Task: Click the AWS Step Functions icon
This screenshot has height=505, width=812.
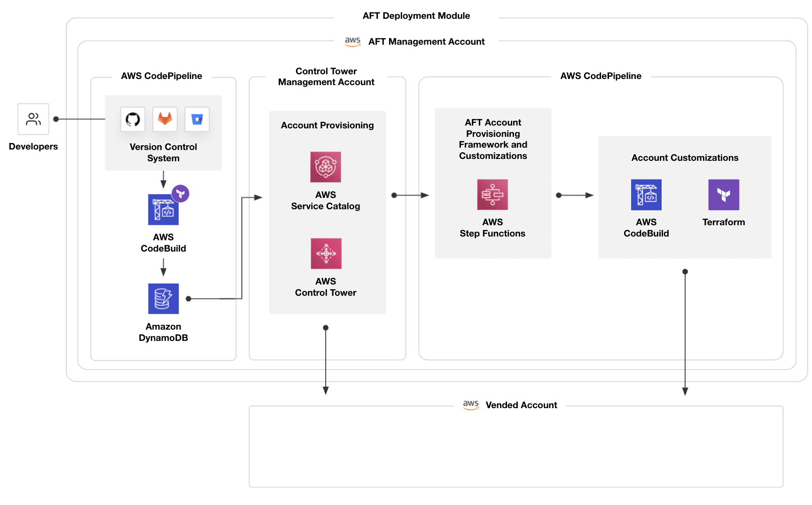Action: 492,195
